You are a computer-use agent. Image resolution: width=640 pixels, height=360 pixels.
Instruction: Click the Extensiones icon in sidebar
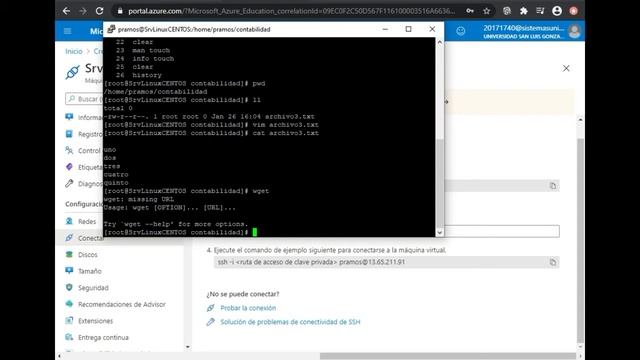[69, 320]
